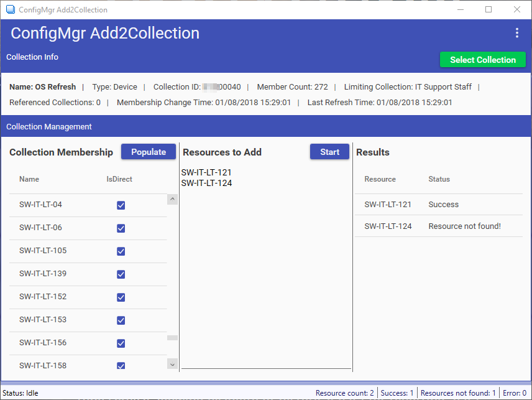This screenshot has height=400, width=532.
Task: Click the Member Count: 272 text
Action: pyautogui.click(x=293, y=87)
